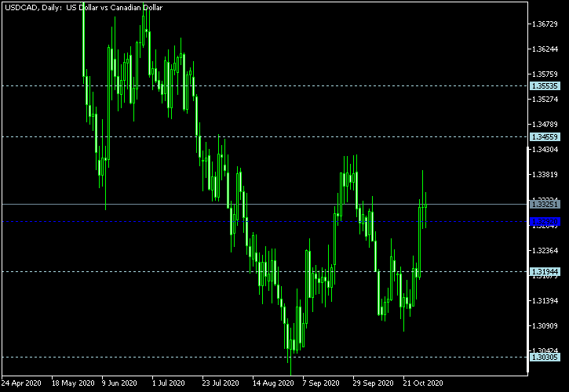Click the 1.30909 price axis value
Screen dimensions: 569x392
pos(545,325)
